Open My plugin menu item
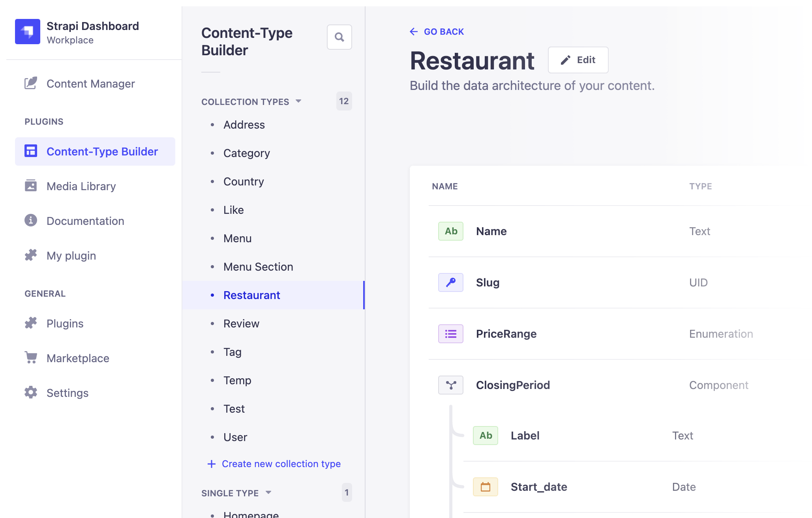Screen dimensions: 812x518 point(95,256)
